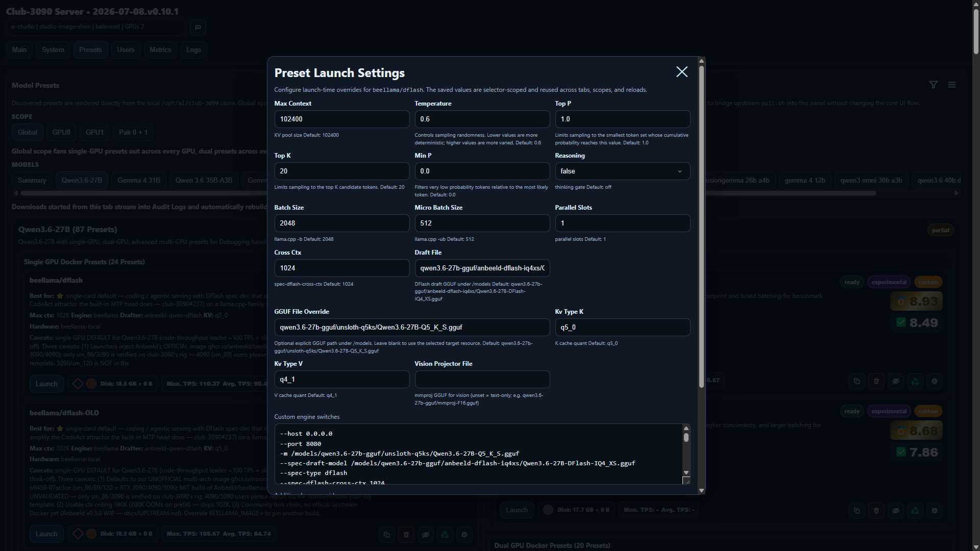Image resolution: width=980 pixels, height=551 pixels.
Task: Toggle the visibility eye on the beellama/dflash-OLD preset
Action: pos(426,534)
